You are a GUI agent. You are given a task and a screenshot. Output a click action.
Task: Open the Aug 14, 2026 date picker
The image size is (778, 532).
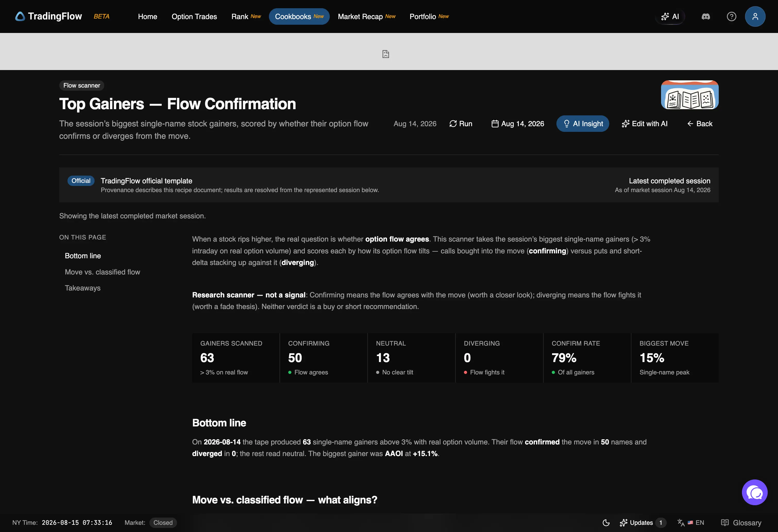pyautogui.click(x=518, y=124)
